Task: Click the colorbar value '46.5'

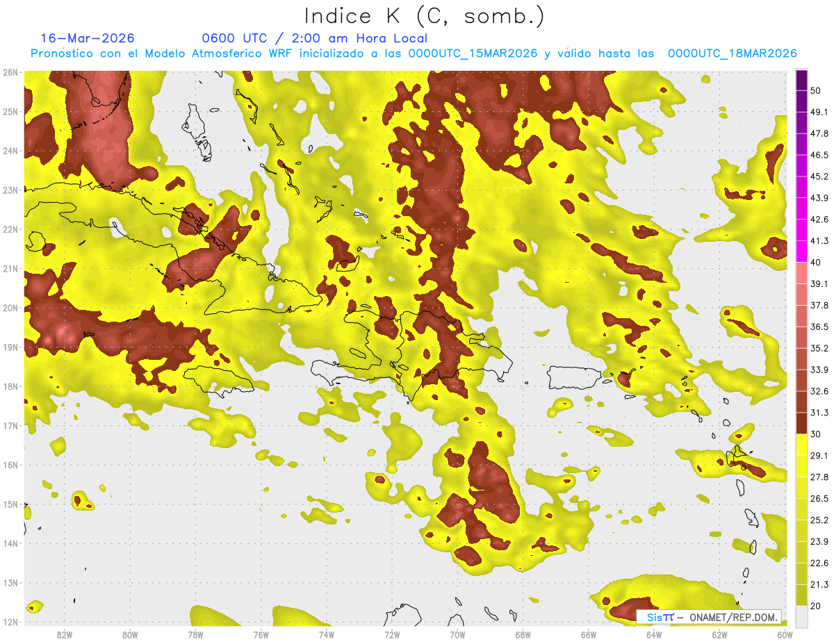Action: point(819,155)
